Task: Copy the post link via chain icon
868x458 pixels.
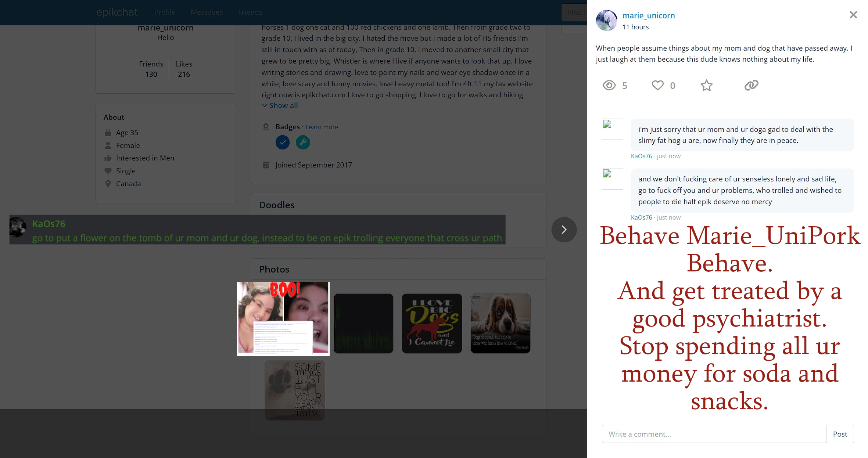Action: point(751,85)
